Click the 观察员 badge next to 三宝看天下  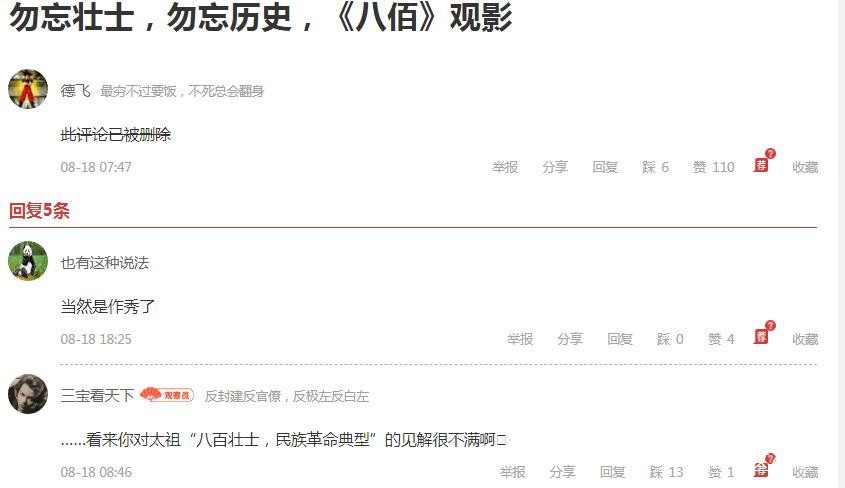pyautogui.click(x=167, y=395)
